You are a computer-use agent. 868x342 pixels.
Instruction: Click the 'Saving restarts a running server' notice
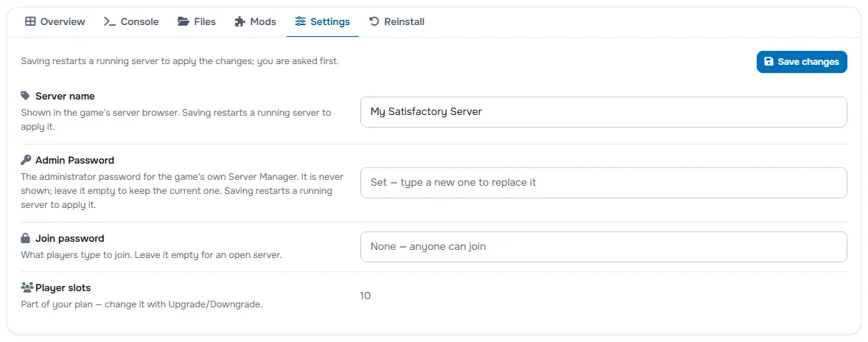(180, 61)
